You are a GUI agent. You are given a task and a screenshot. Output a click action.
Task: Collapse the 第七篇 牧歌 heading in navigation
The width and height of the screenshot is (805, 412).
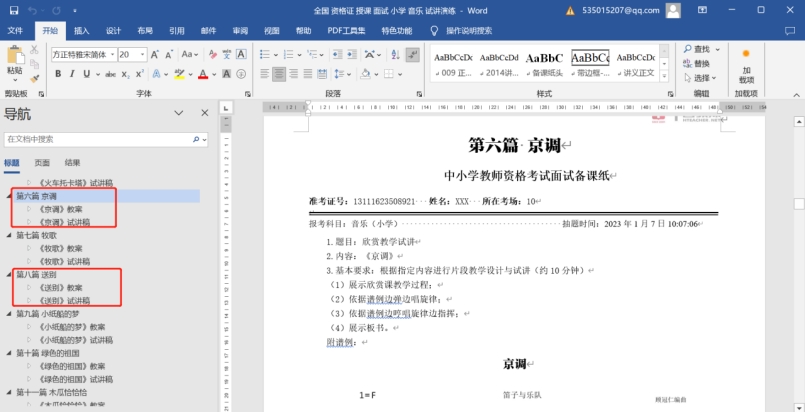pos(9,235)
